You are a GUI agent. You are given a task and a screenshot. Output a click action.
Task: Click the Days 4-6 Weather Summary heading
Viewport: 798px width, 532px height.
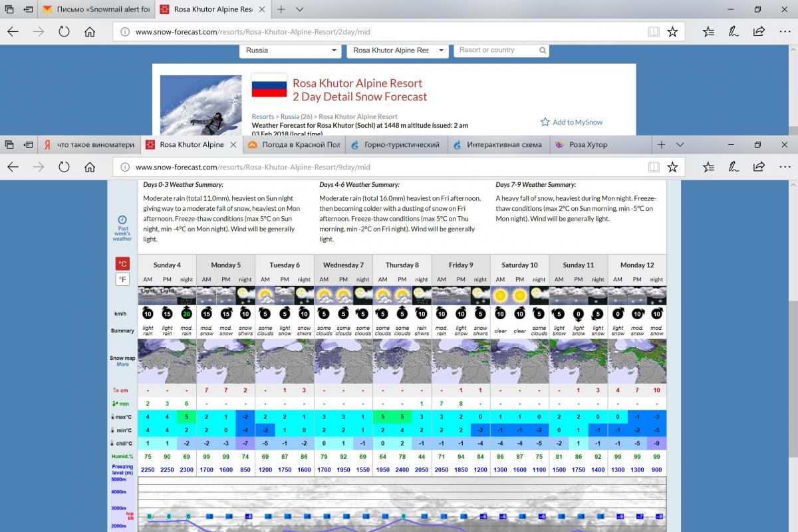359,185
